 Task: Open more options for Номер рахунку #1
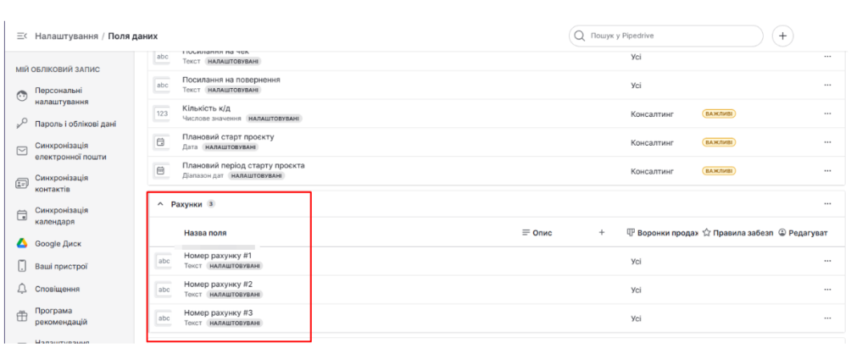pyautogui.click(x=827, y=261)
